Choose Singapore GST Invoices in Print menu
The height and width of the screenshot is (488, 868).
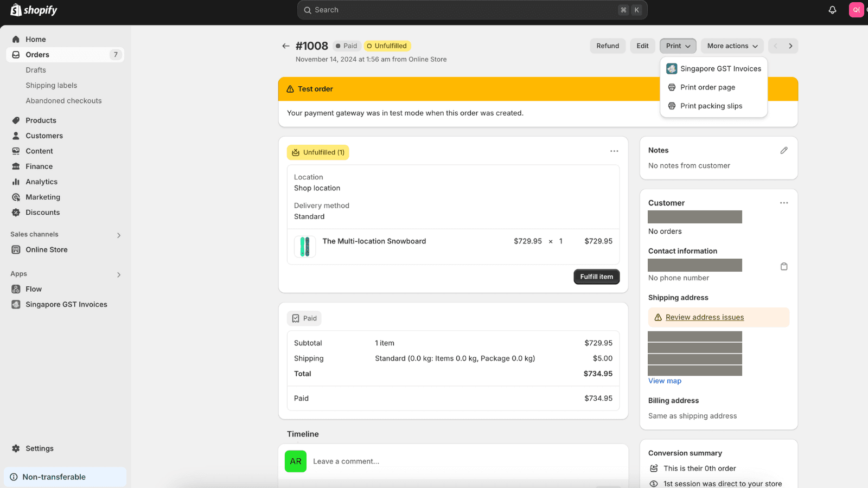(x=720, y=69)
